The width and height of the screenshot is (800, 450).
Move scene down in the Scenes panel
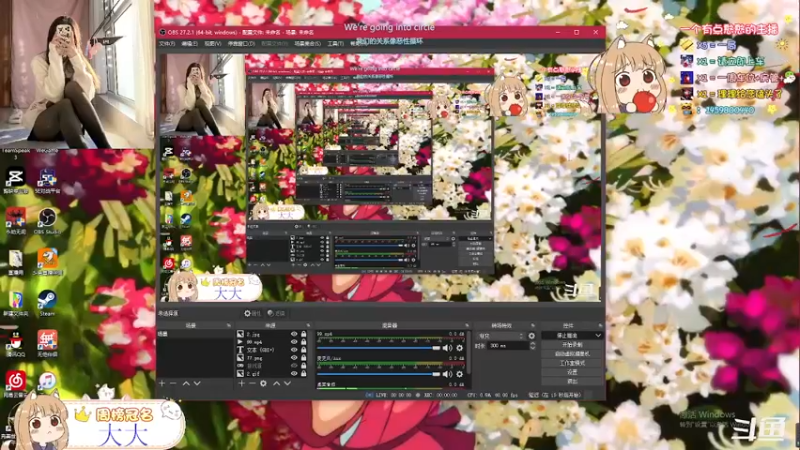coord(197,383)
